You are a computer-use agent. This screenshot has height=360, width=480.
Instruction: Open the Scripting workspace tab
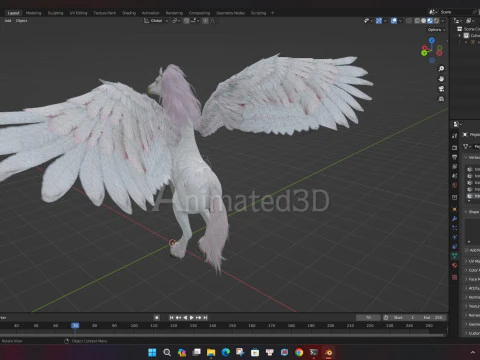[x=258, y=13]
